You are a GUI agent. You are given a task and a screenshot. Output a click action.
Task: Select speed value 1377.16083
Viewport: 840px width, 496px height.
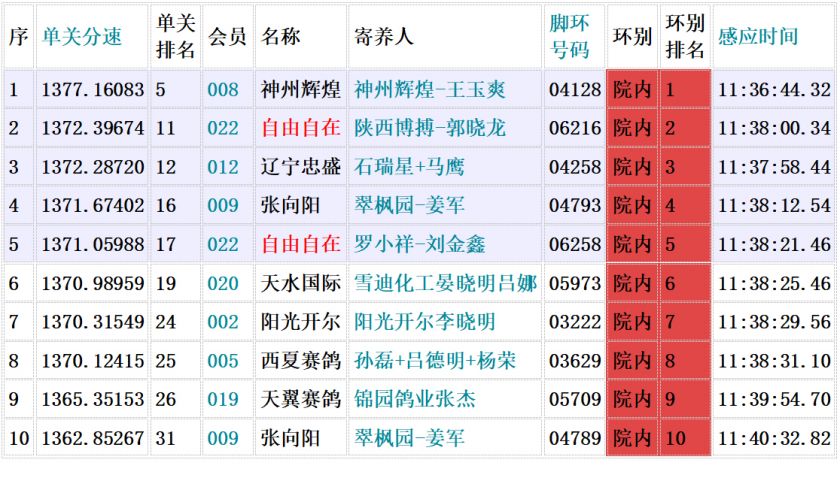pyautogui.click(x=93, y=89)
